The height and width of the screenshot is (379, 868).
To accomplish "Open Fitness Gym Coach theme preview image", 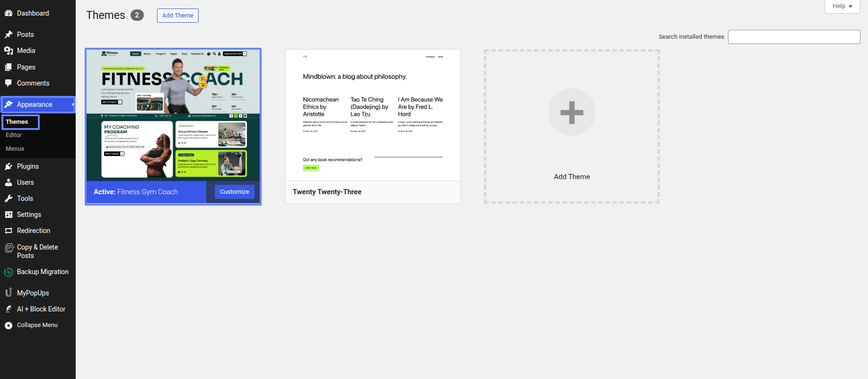I will pyautogui.click(x=173, y=115).
